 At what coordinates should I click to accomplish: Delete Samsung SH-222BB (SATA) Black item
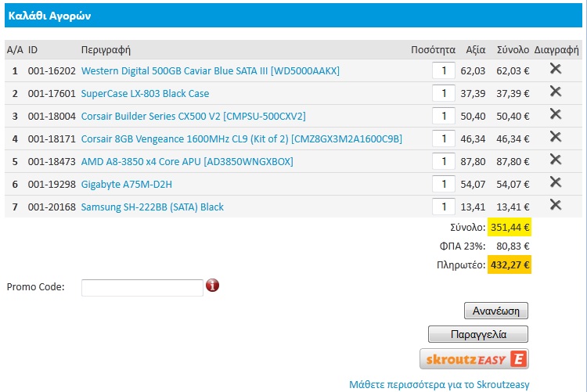tap(556, 205)
